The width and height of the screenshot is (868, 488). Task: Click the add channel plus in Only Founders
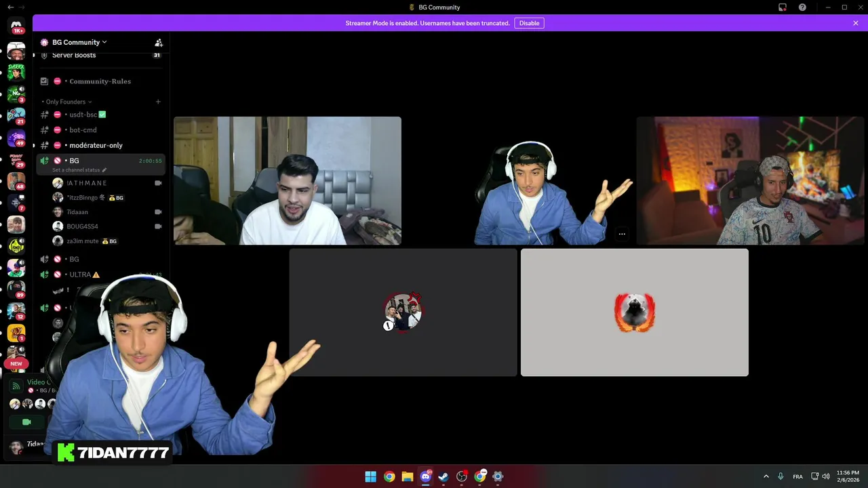tap(158, 102)
